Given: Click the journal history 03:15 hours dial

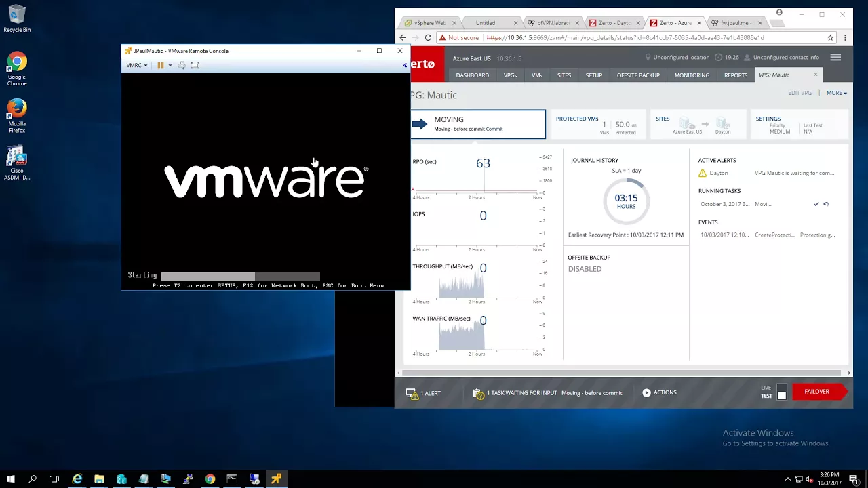Looking at the screenshot, I should click(x=626, y=201).
